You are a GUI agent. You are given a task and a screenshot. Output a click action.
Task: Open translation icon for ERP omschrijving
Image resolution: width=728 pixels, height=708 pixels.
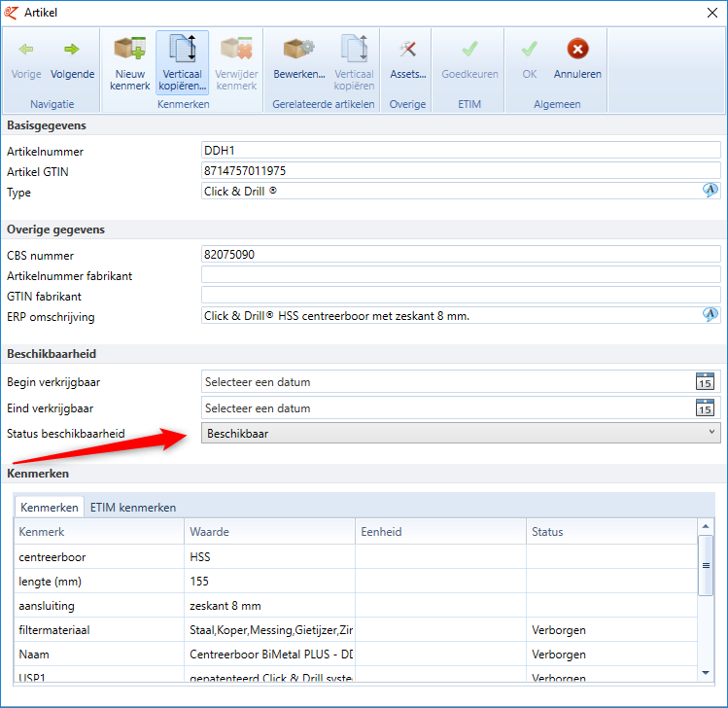tap(710, 314)
